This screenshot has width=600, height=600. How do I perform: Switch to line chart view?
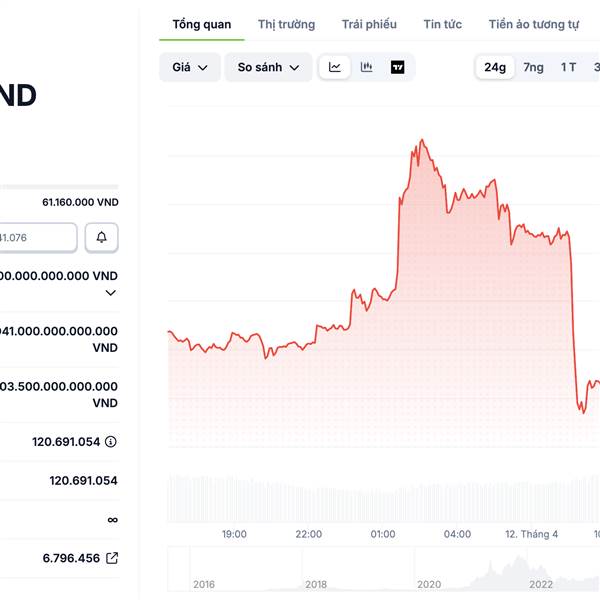[x=335, y=67]
